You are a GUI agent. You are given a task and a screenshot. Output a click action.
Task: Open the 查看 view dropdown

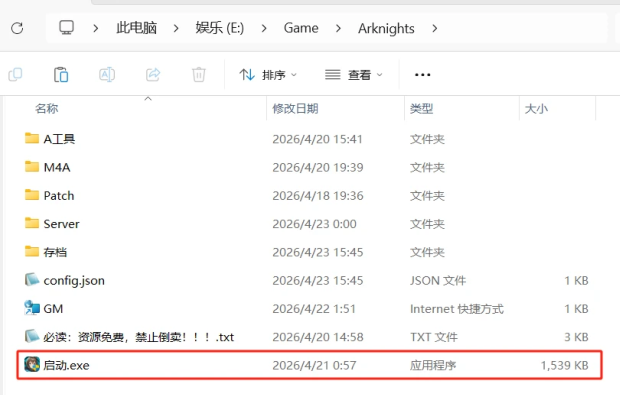[x=353, y=74]
